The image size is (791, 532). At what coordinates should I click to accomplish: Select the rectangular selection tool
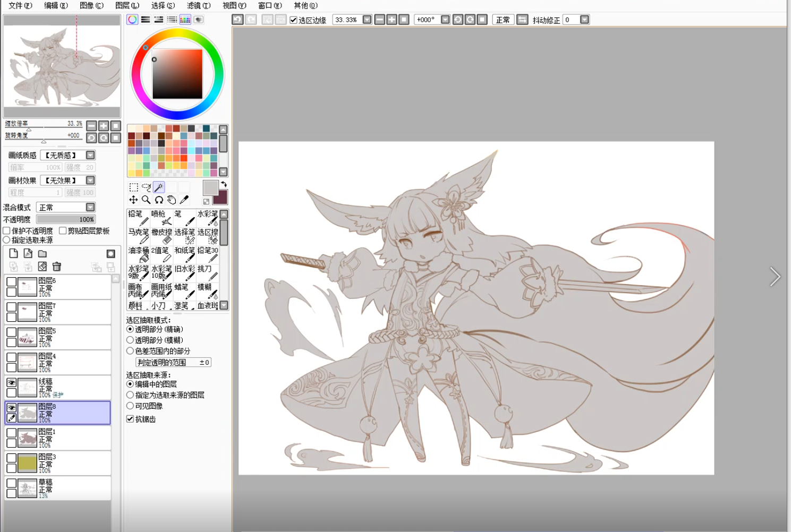(133, 187)
